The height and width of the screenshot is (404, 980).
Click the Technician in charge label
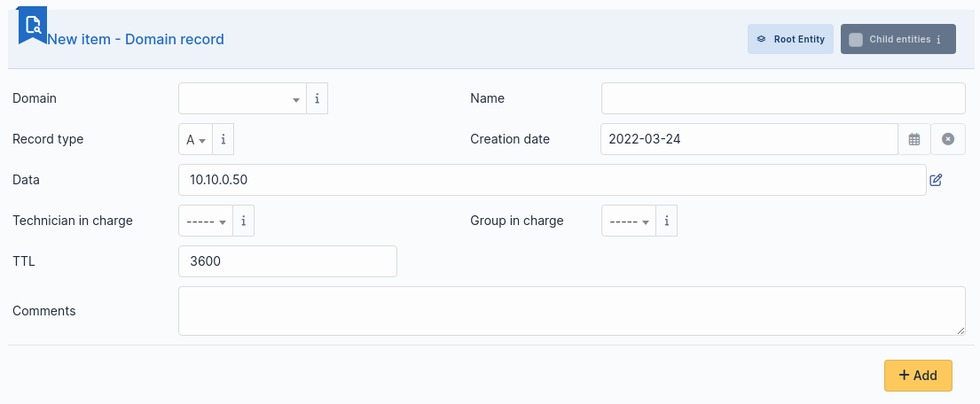coord(73,221)
